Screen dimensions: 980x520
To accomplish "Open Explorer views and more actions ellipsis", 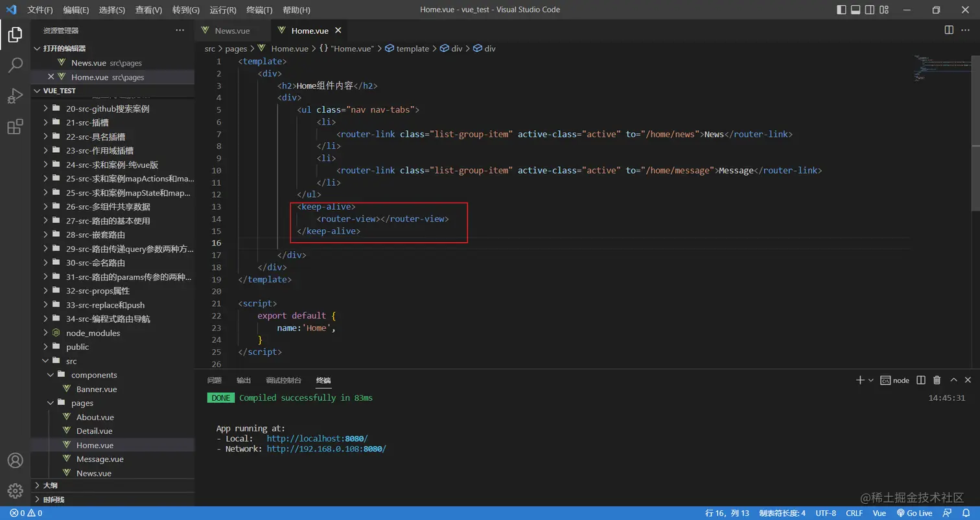I will (x=180, y=30).
